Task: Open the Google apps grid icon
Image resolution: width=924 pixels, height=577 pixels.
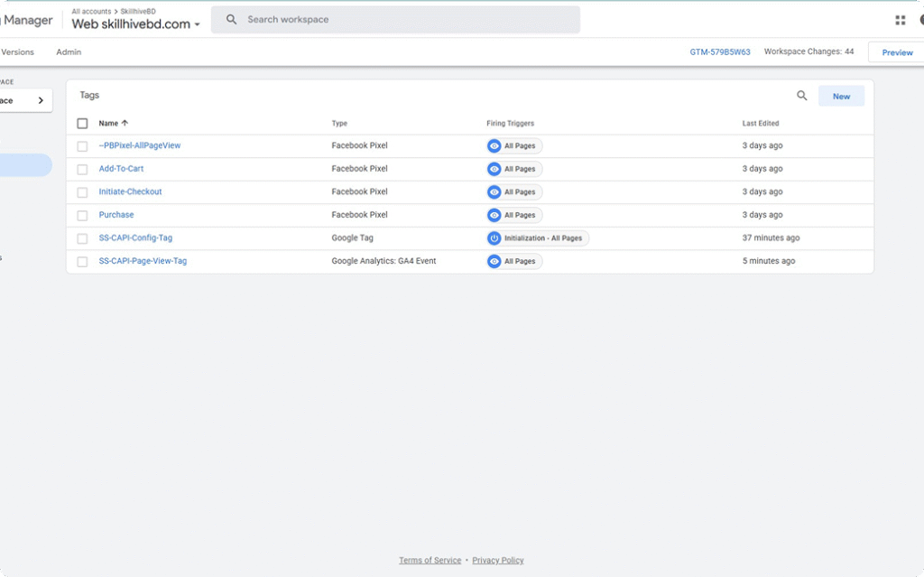Action: pos(900,20)
